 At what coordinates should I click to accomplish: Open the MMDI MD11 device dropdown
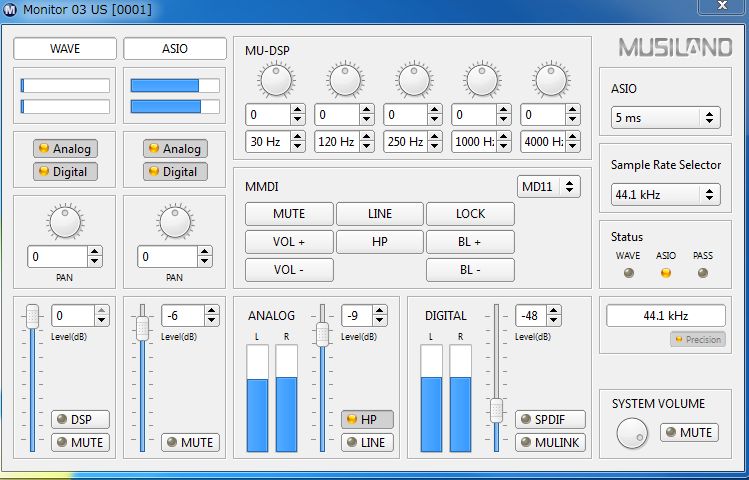tap(549, 186)
